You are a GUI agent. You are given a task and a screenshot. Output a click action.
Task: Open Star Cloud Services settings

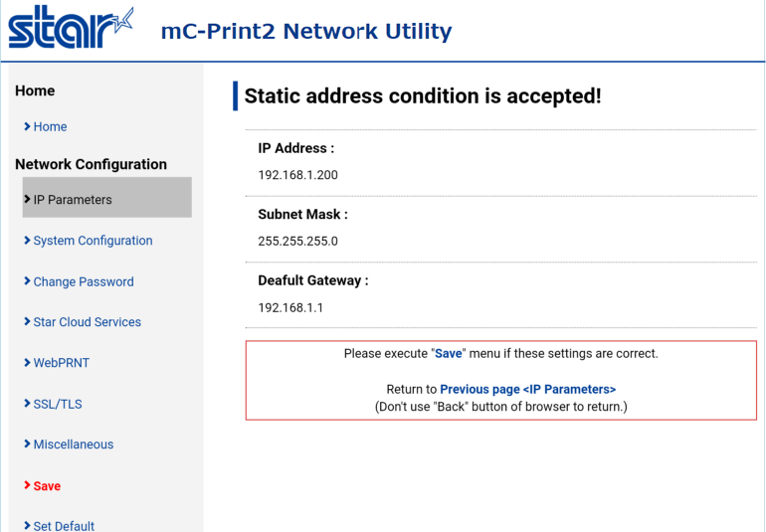click(87, 322)
